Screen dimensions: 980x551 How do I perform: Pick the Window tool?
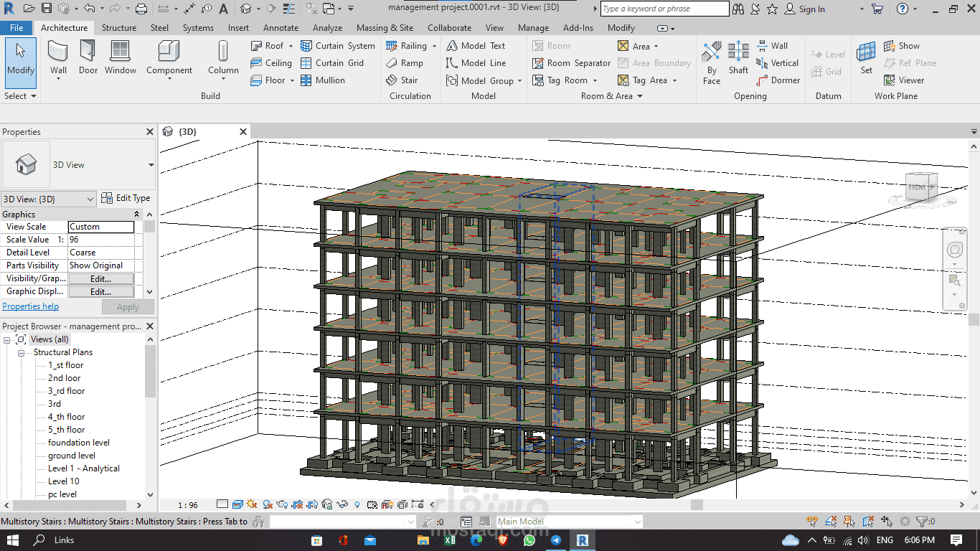click(x=121, y=58)
